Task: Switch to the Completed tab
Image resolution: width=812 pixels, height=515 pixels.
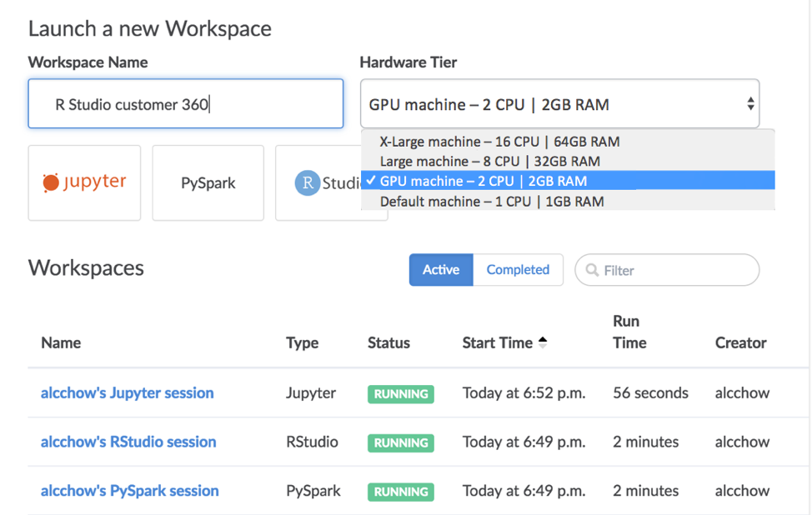Action: (x=518, y=270)
